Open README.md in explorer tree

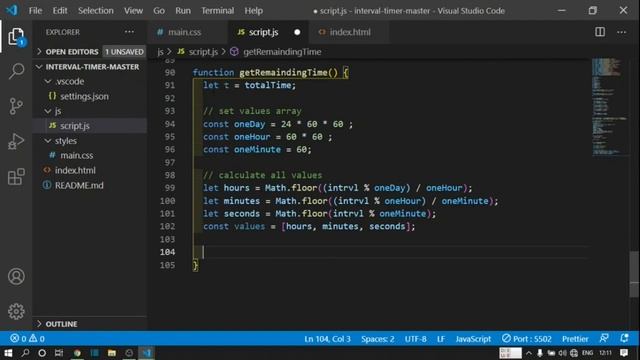click(x=79, y=185)
